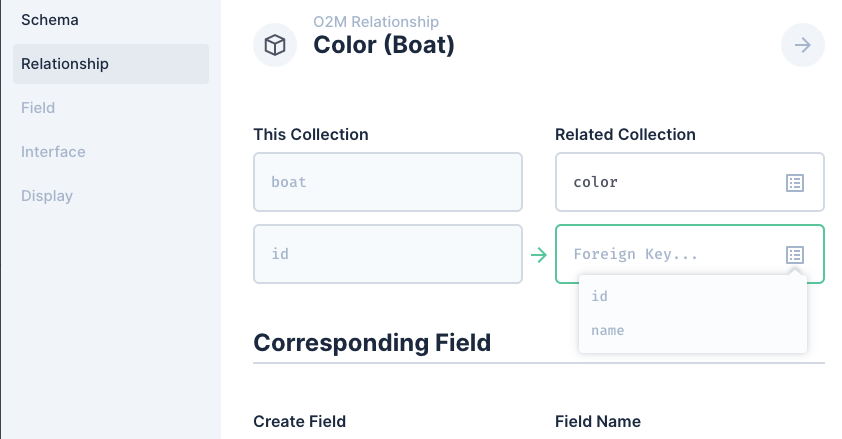The image size is (842, 439).
Task: Click the disabled id field under This Collection
Action: coord(388,254)
